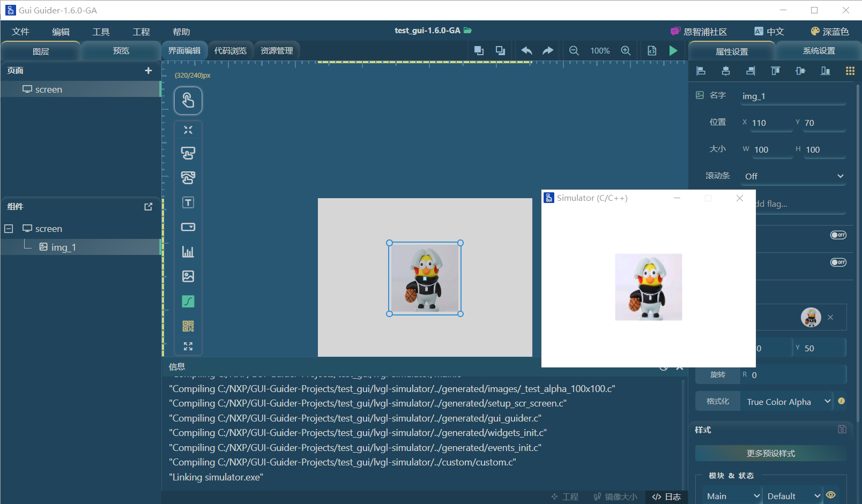Select img_1 in the widget tree
This screenshot has width=862, height=504.
pyautogui.click(x=80, y=247)
